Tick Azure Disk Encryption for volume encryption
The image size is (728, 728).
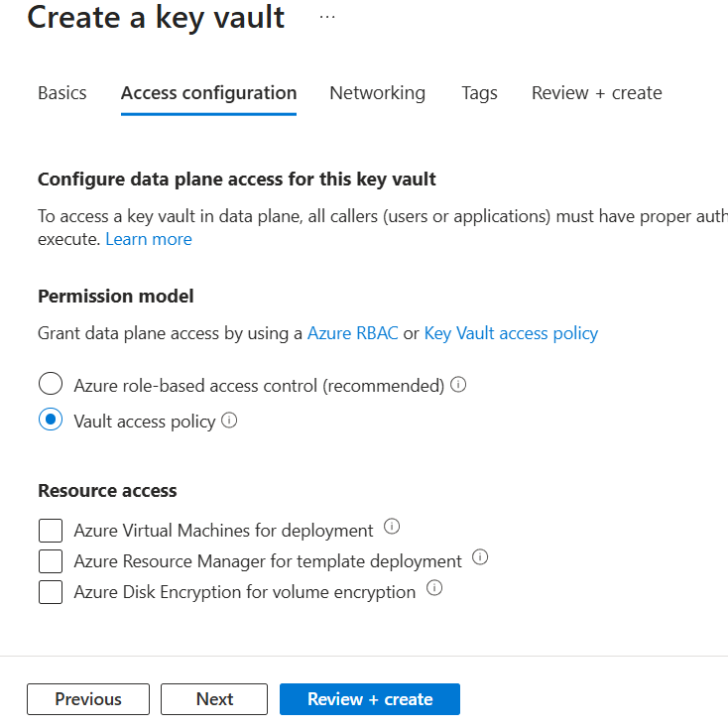(x=51, y=592)
